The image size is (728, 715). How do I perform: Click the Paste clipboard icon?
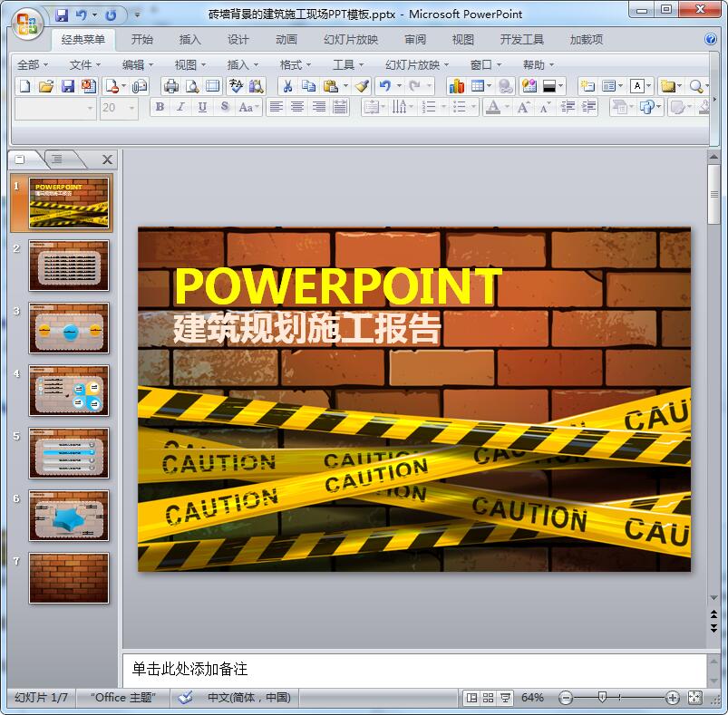click(x=330, y=86)
